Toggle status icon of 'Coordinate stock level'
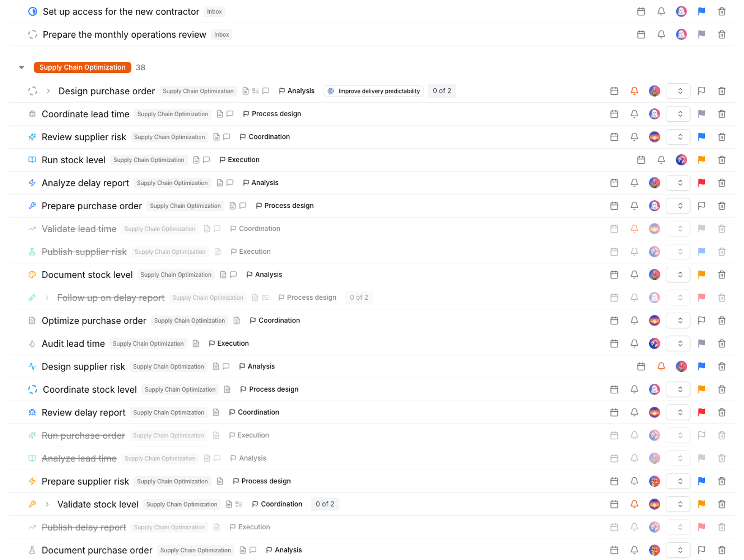The width and height of the screenshot is (744, 560). pos(33,389)
